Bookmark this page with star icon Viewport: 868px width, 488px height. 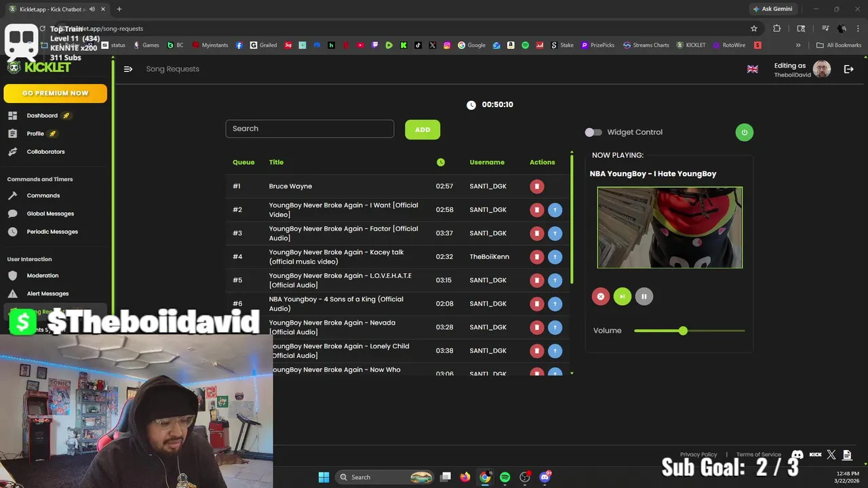pyautogui.click(x=754, y=28)
